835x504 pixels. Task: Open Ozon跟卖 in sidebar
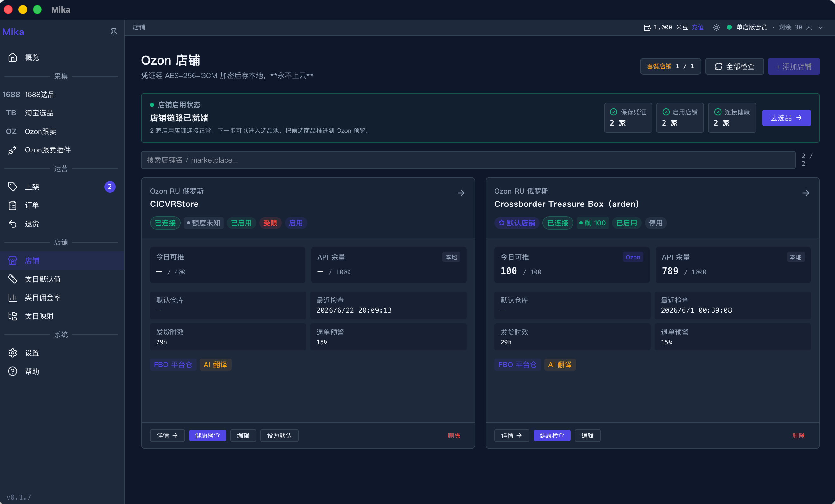click(62, 132)
